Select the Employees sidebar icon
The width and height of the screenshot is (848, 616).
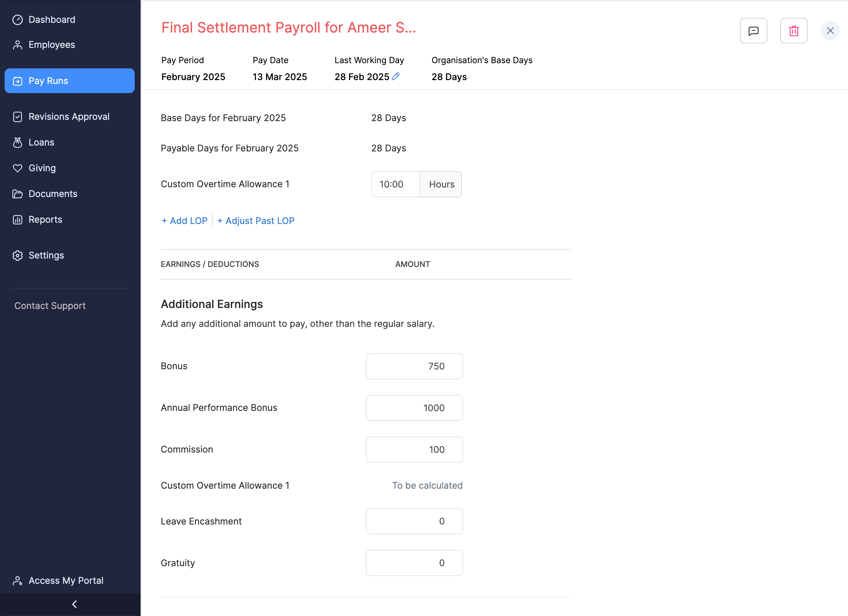(17, 45)
